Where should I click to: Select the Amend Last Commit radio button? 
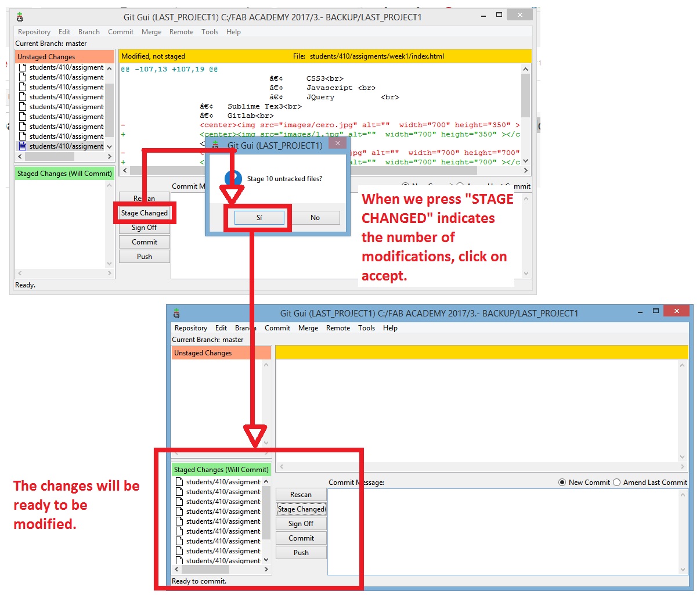click(x=616, y=483)
